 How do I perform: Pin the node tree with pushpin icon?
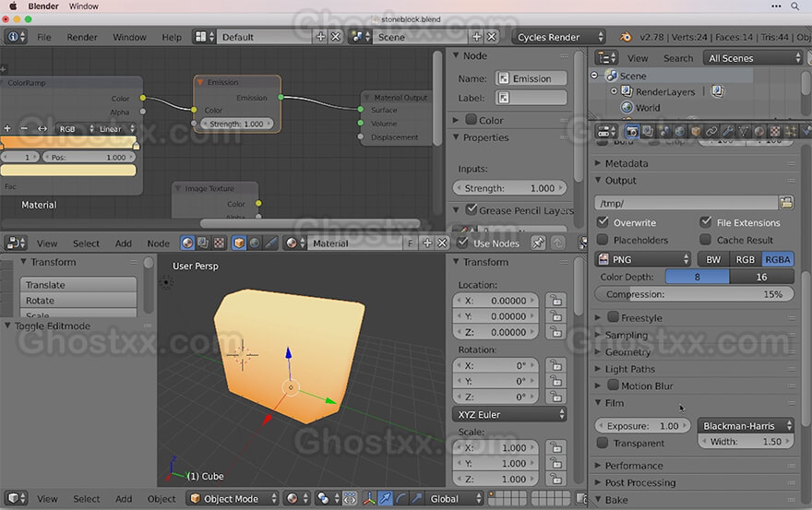538,243
